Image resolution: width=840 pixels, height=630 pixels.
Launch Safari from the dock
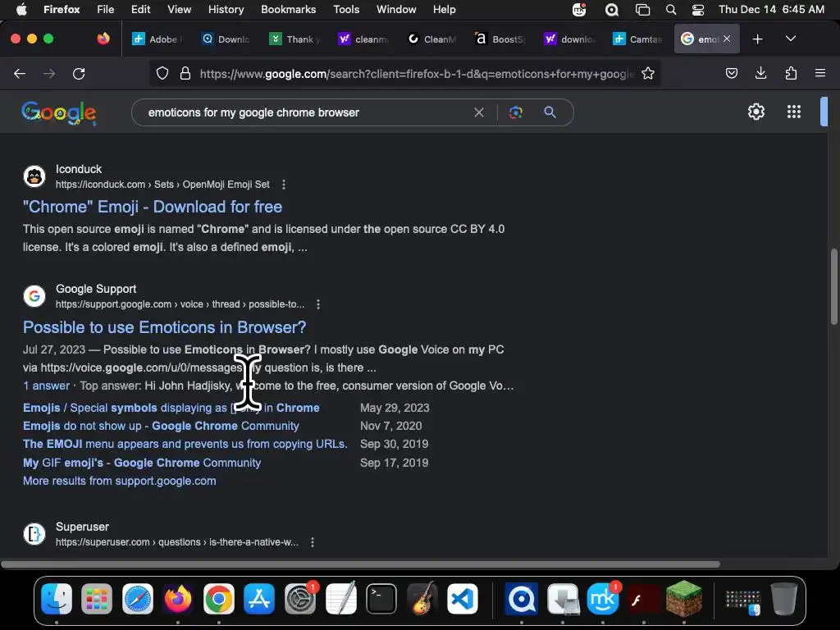pyautogui.click(x=138, y=598)
